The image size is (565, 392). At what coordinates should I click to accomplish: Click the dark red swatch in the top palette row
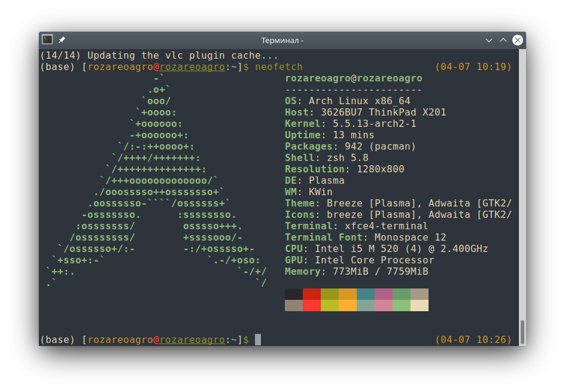point(312,294)
